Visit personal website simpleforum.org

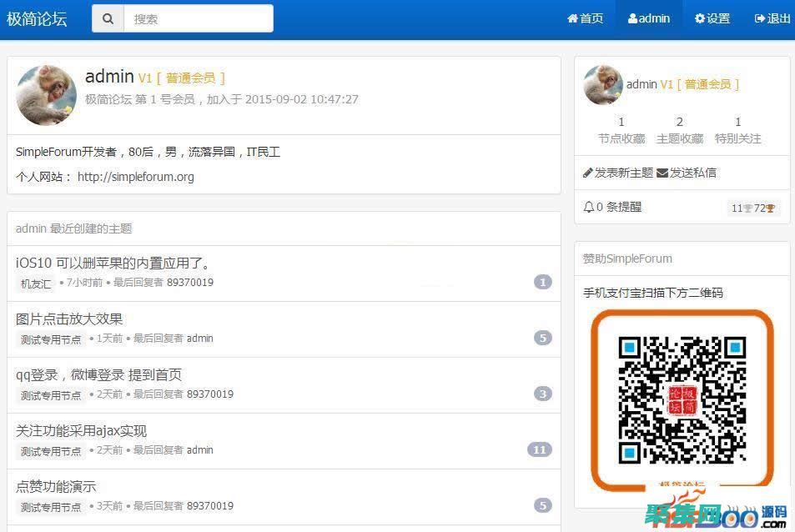pos(152,177)
